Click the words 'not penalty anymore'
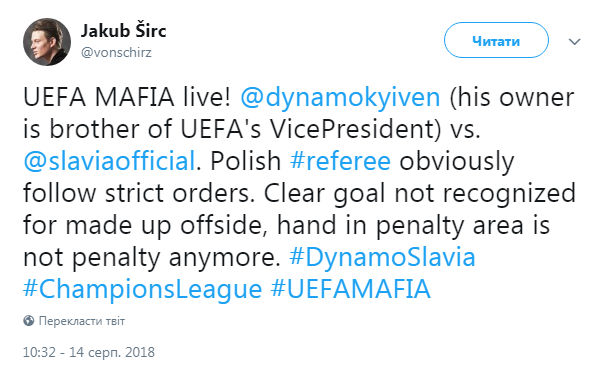615x368 pixels. tap(151, 258)
